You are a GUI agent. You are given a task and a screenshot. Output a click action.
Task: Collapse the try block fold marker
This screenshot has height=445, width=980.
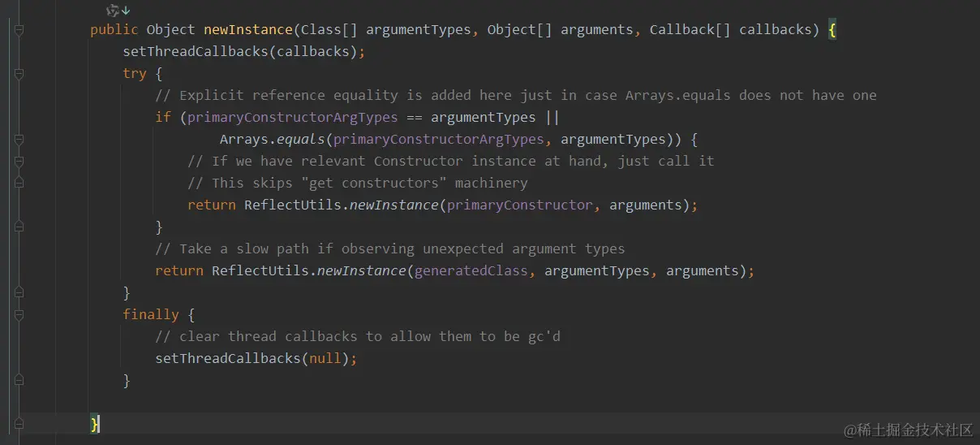pos(19,74)
